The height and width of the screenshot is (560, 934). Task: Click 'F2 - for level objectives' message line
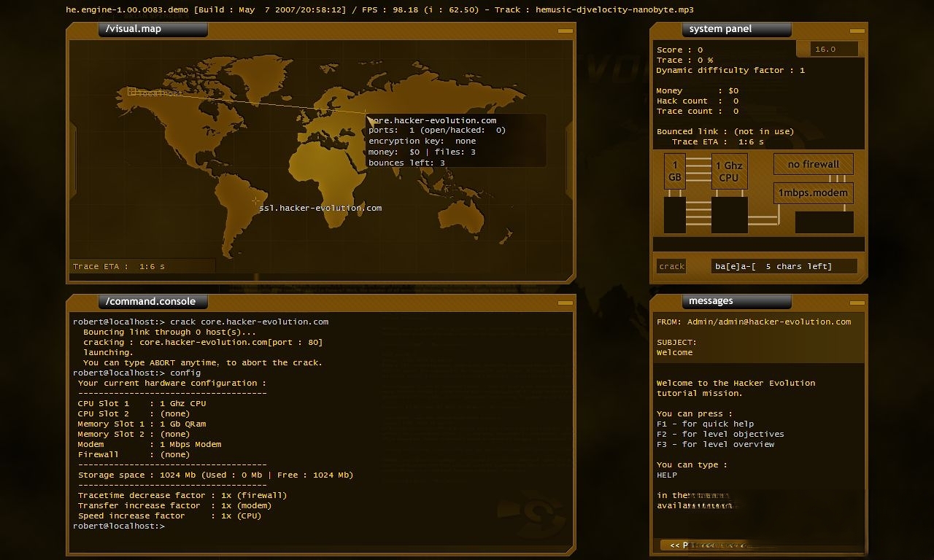pos(721,434)
